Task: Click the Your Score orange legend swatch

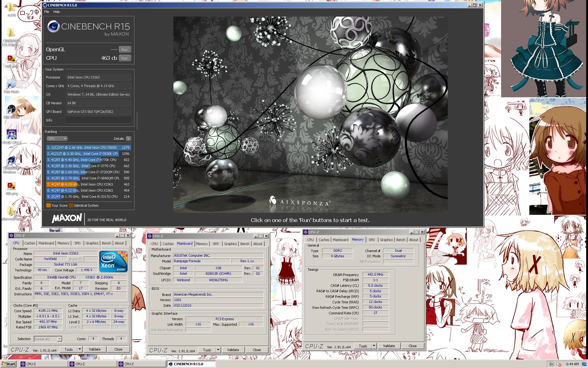Action: point(48,205)
